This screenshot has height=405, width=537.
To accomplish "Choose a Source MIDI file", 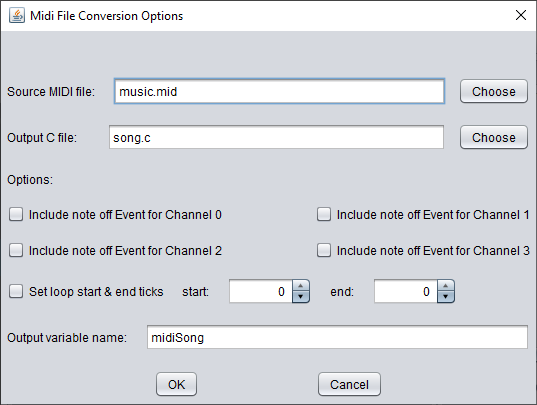I will pos(494,91).
